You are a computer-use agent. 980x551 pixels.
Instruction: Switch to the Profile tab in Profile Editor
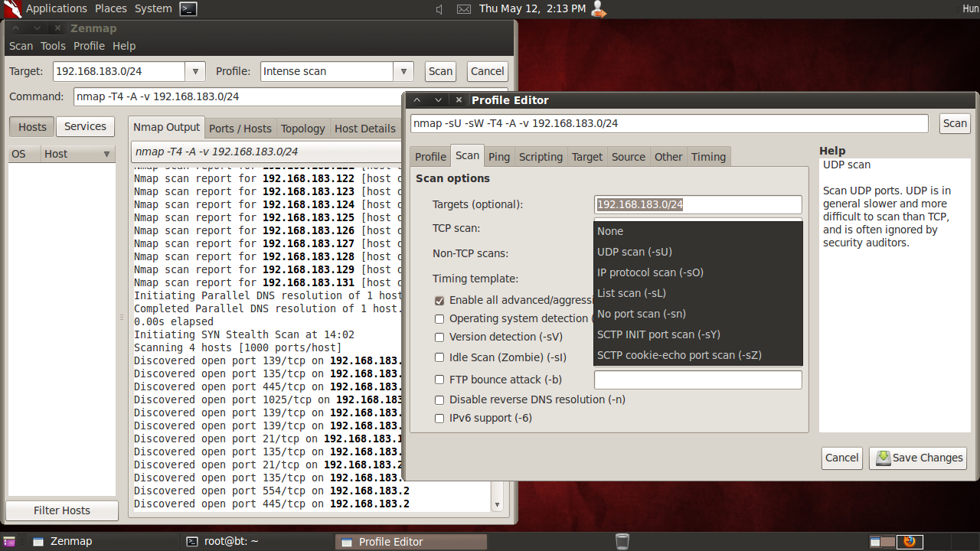(x=430, y=157)
